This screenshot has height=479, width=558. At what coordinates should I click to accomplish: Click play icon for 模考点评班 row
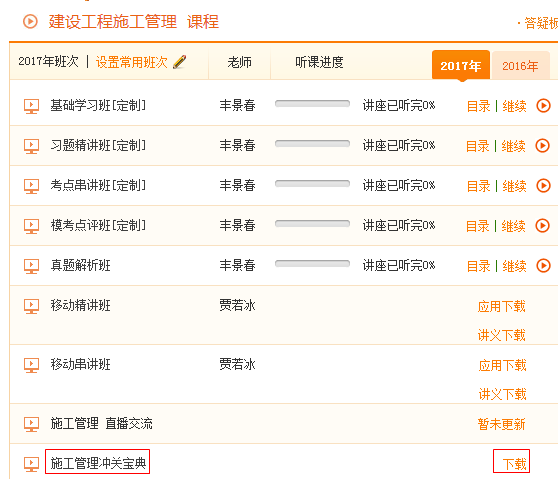(543, 226)
